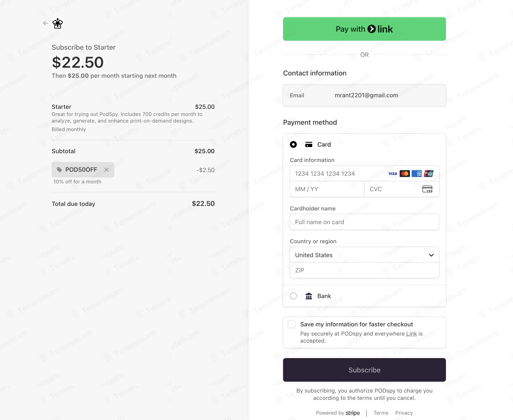513x420 pixels.
Task: Click the UnionPay card logo
Action: (429, 174)
